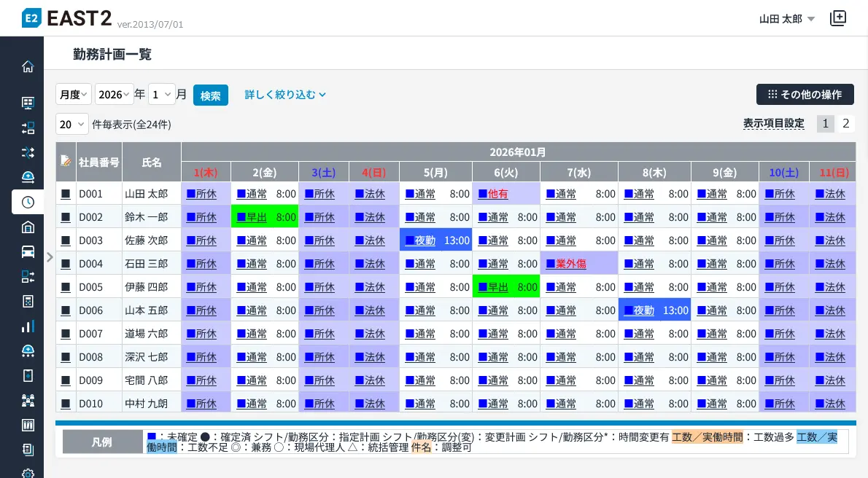Open the 山田 太郎 user menu
Image resolution: width=868 pixels, height=478 pixels.
point(786,19)
